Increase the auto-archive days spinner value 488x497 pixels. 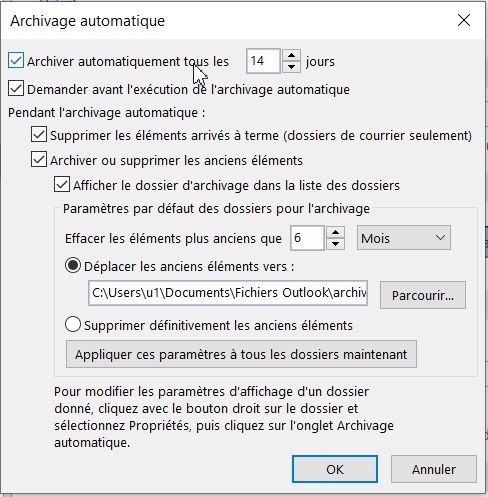291,55
